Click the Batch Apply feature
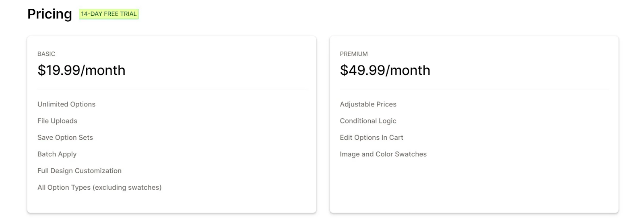This screenshot has width=644, height=221. [x=57, y=154]
